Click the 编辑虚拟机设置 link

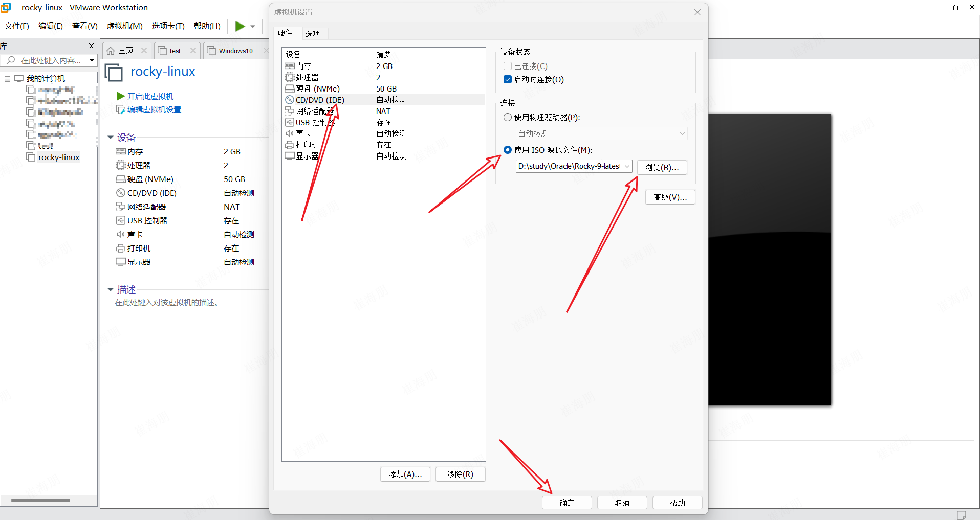[x=154, y=109]
